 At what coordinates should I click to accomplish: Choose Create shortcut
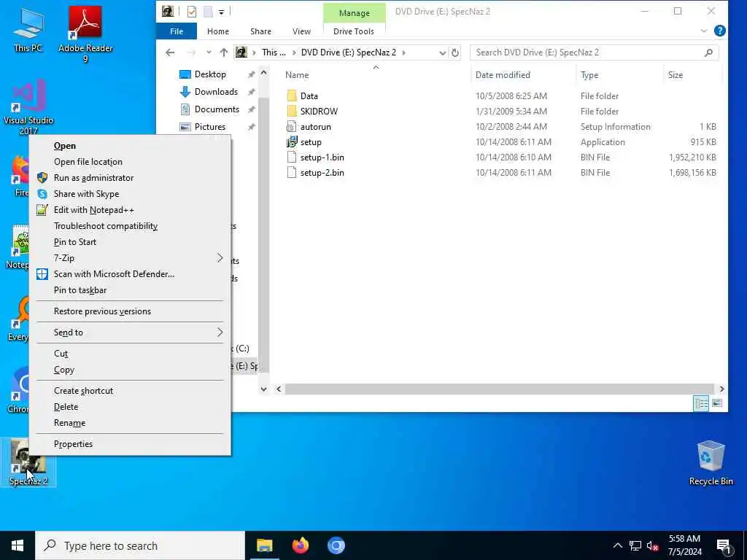[130, 391]
